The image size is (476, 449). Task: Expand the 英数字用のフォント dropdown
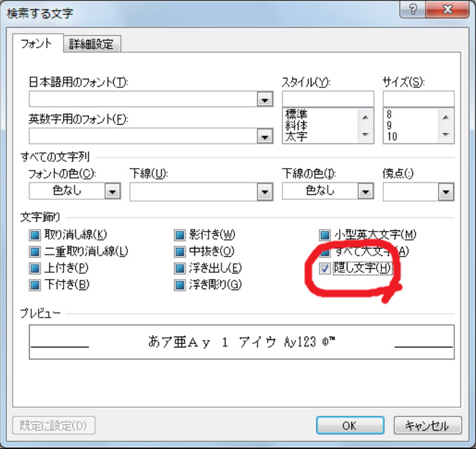(265, 136)
